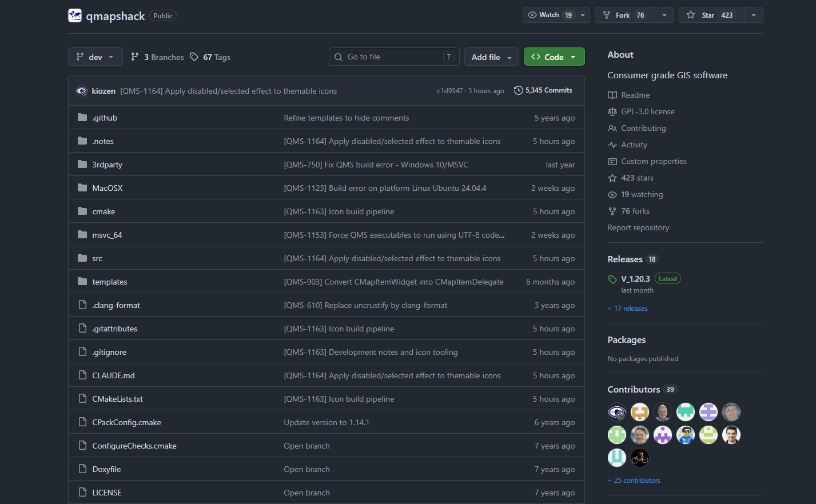Open the GPL-3.0 license scale icon
The width and height of the screenshot is (816, 504).
click(x=612, y=111)
